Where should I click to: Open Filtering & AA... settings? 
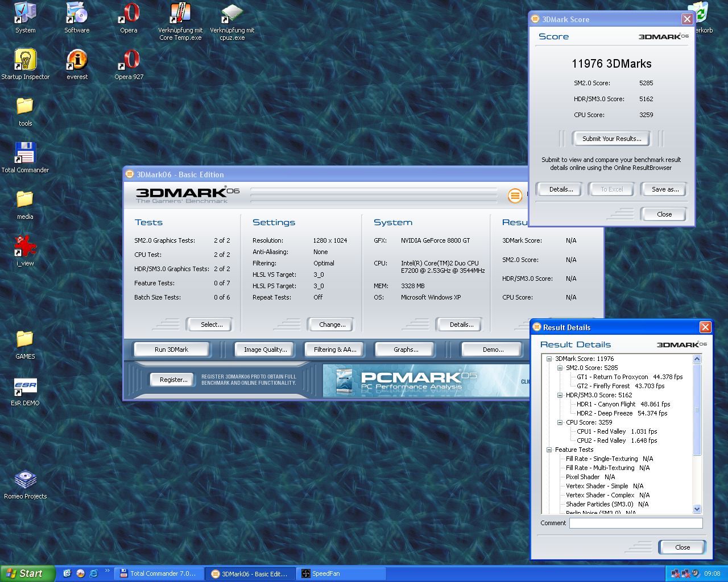335,350
